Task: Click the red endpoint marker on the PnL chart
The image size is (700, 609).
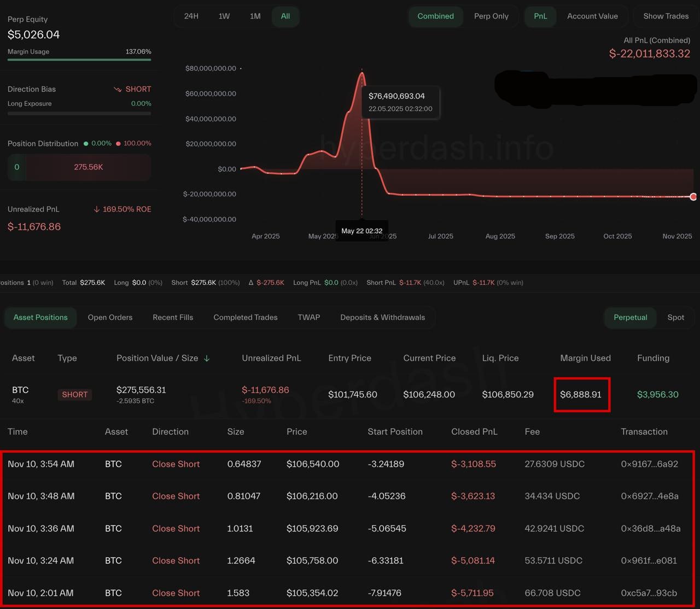Action: [693, 197]
